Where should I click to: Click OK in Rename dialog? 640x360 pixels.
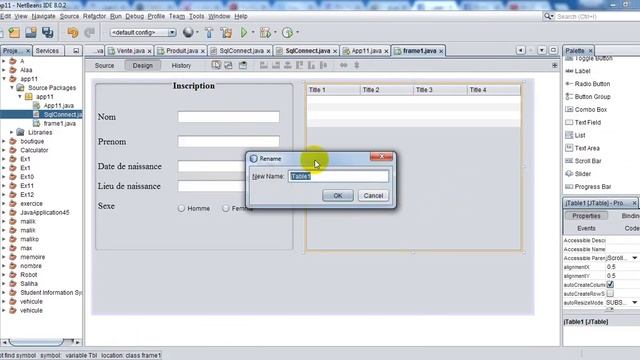pos(338,196)
